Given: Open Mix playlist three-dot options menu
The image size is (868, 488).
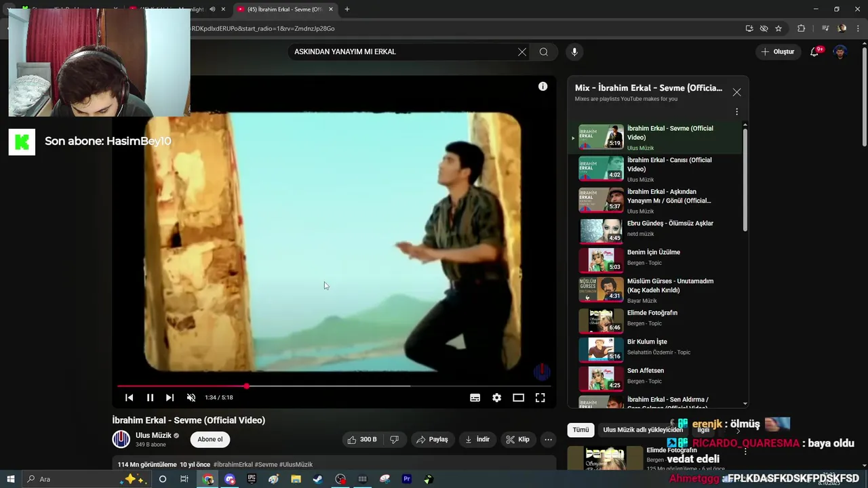Looking at the screenshot, I should point(736,112).
